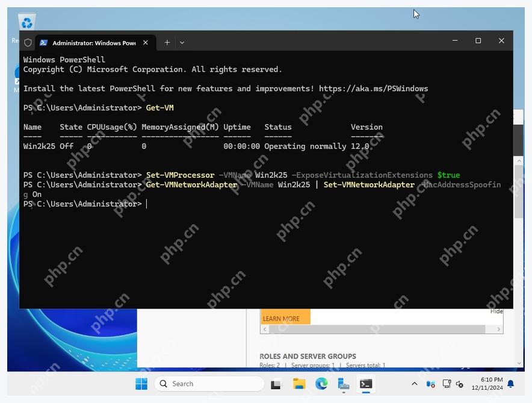
Task: Click the Uptime value 00:00:00
Action: tap(241, 146)
